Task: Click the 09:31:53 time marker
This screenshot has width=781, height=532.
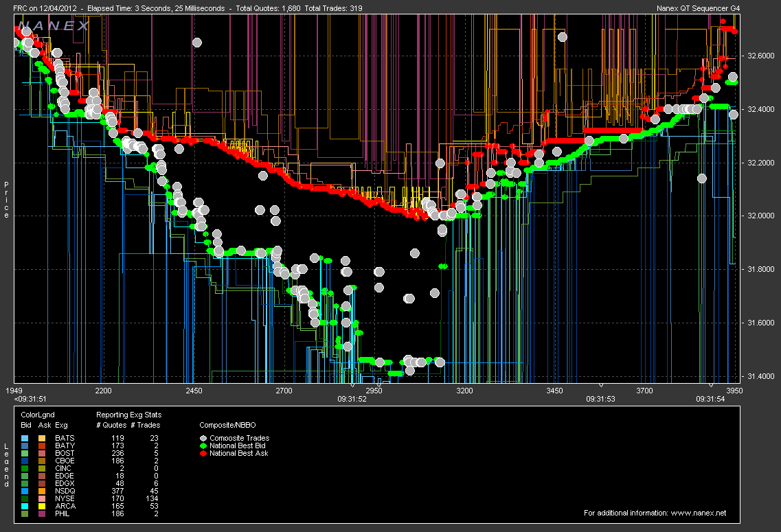Action: [x=602, y=398]
